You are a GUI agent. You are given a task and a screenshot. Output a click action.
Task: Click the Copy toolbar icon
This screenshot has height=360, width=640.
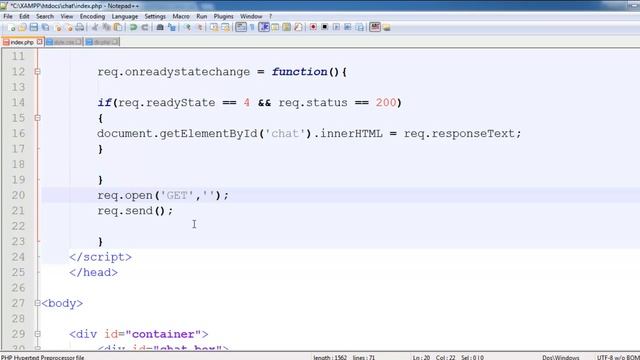click(106, 27)
